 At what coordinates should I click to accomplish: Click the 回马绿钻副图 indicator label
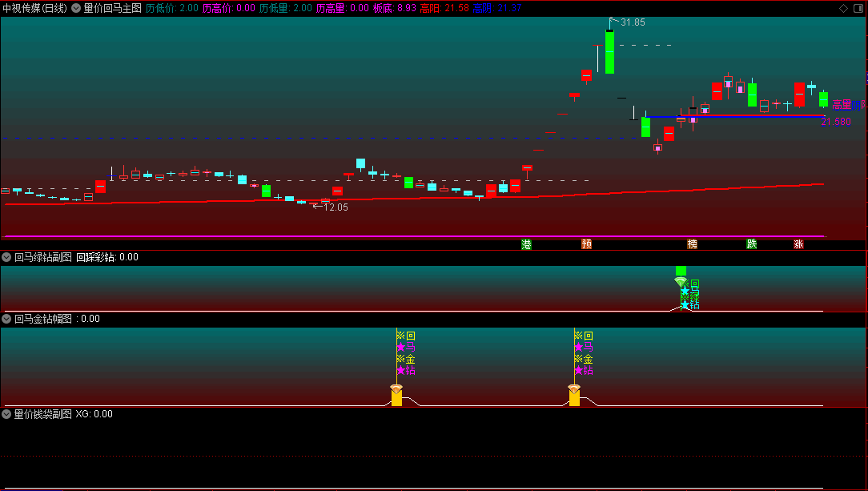coord(43,257)
